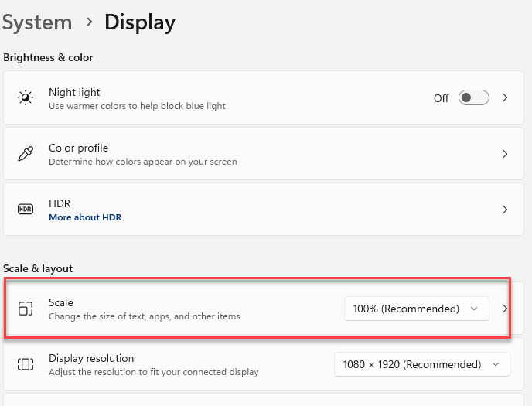This screenshot has height=406, width=532.
Task: Open HDR settings using its chevron
Action: (505, 210)
